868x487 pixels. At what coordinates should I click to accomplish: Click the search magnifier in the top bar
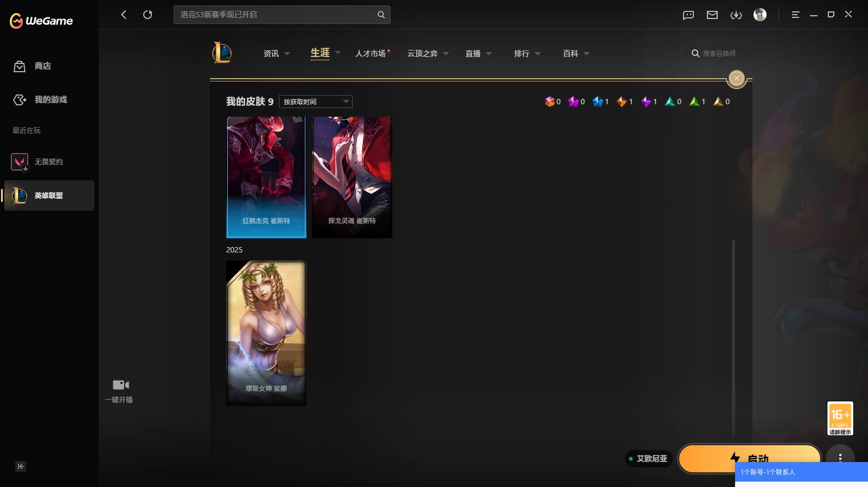coord(381,15)
